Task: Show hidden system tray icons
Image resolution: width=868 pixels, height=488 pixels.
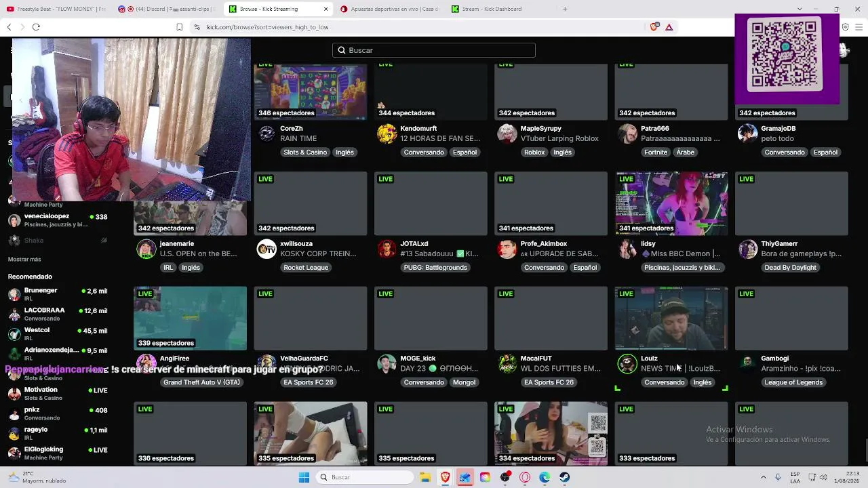Action: 763,477
